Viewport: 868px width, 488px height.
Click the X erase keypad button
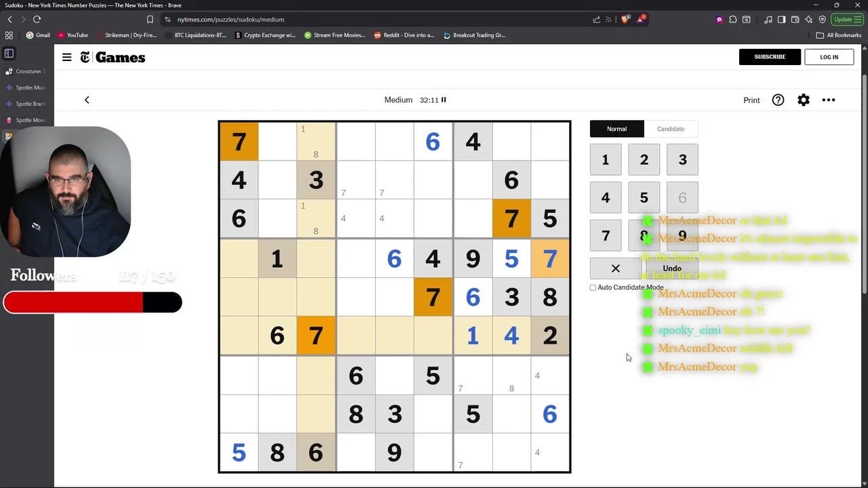point(615,268)
